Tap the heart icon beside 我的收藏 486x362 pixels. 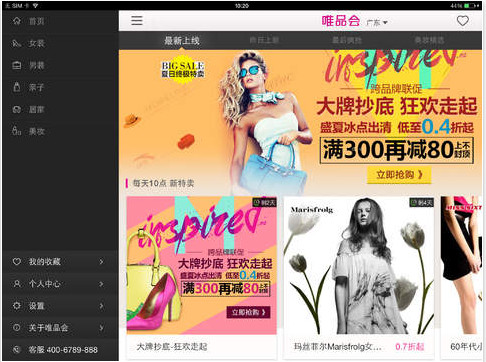[x=17, y=262]
